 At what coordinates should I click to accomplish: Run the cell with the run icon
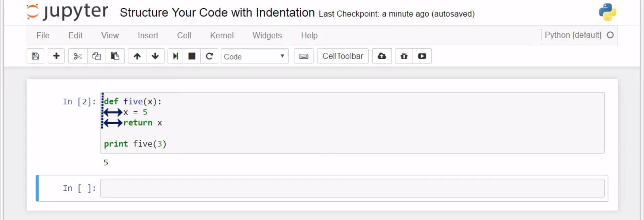click(175, 56)
